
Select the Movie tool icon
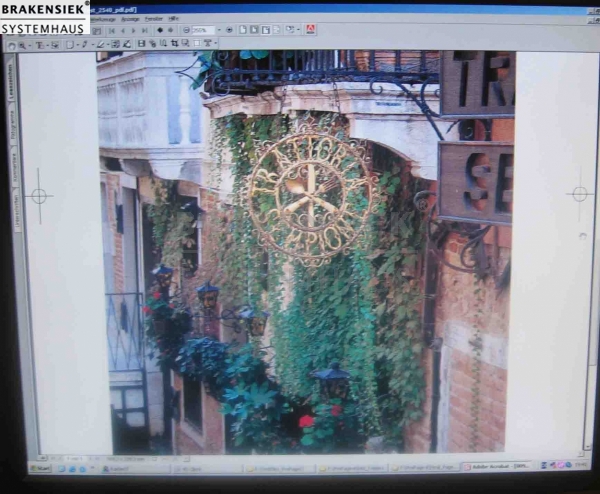pos(142,44)
